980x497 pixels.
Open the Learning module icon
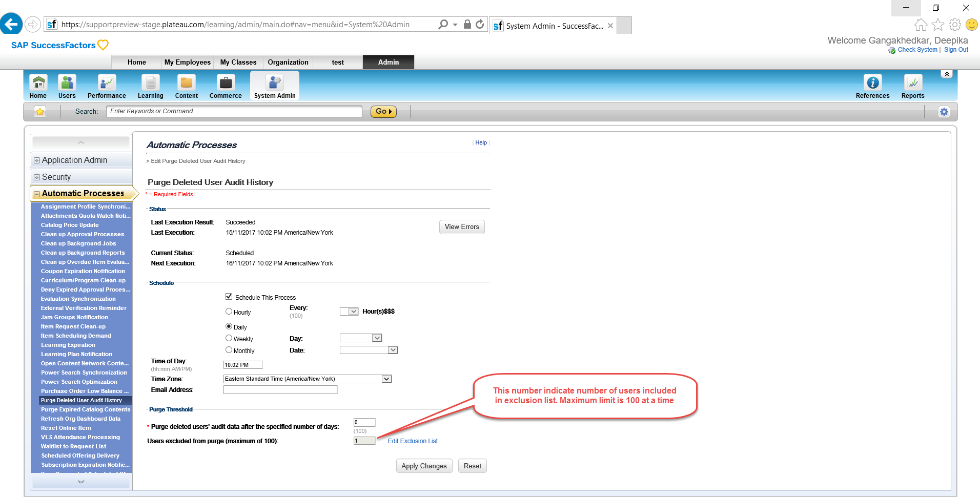point(150,86)
